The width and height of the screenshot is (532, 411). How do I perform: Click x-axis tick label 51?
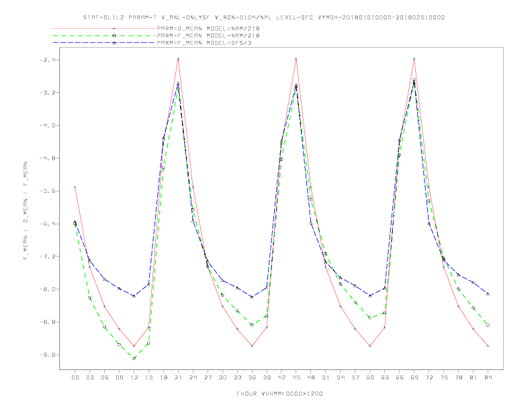point(326,377)
